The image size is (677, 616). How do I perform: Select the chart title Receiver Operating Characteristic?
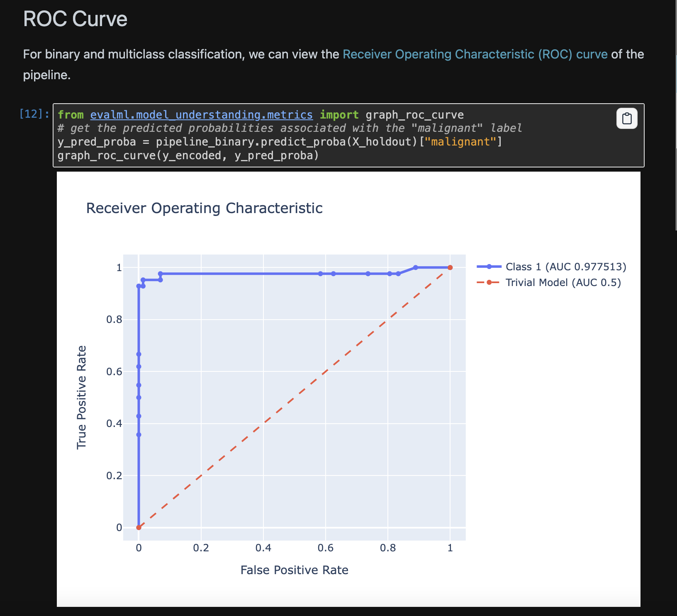(205, 208)
